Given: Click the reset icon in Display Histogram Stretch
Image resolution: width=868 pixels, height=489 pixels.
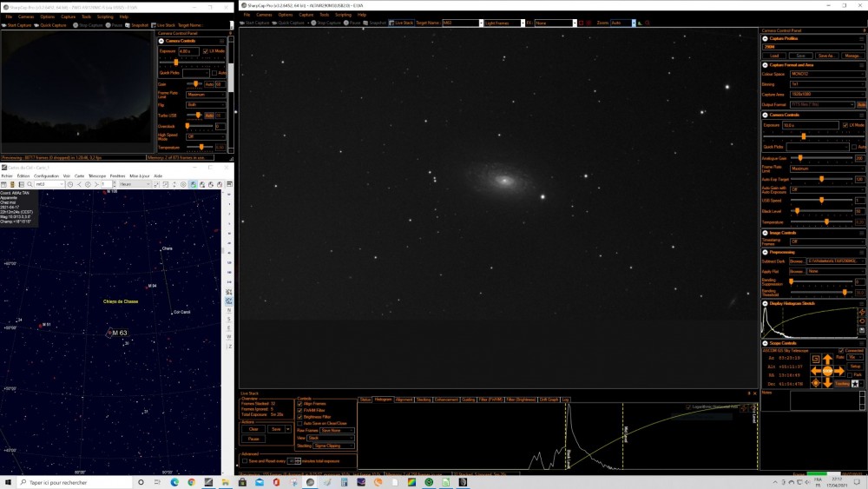Looking at the screenshot, I should (862, 321).
